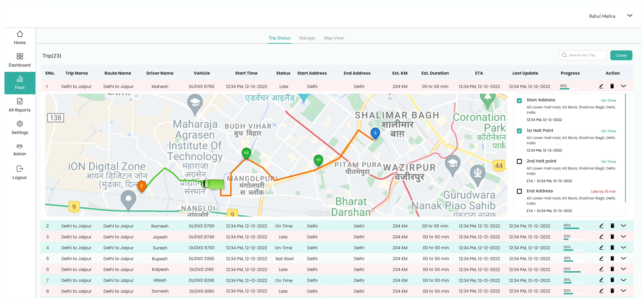Screen dimensions: 644x299
Task: Select the Dashboard icon in sidebar
Action: tap(20, 60)
